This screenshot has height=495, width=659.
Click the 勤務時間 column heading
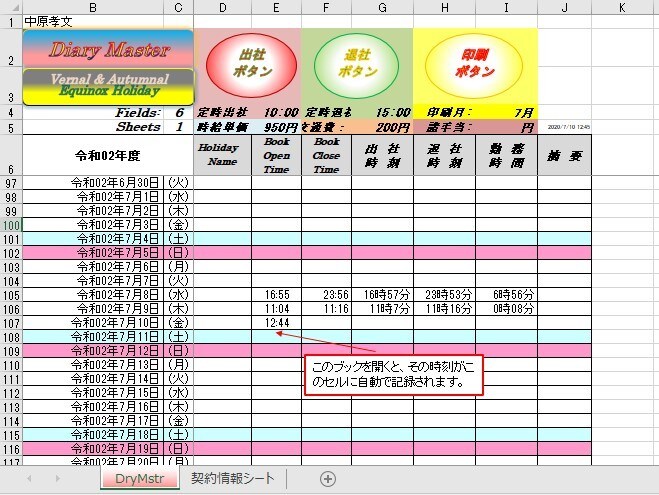point(506,155)
